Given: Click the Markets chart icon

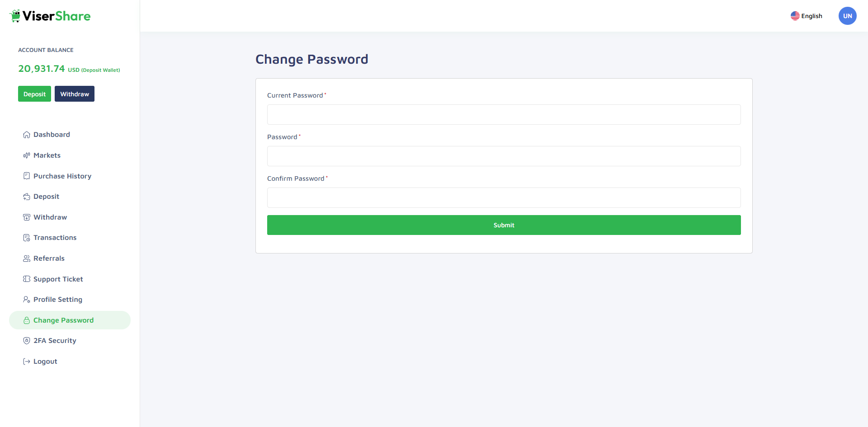Looking at the screenshot, I should point(27,155).
